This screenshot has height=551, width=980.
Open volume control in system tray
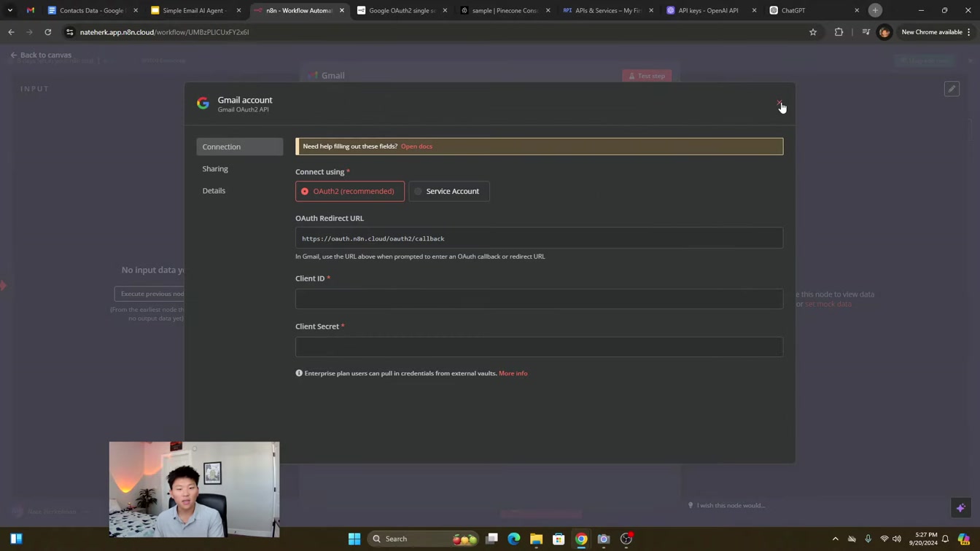click(897, 539)
